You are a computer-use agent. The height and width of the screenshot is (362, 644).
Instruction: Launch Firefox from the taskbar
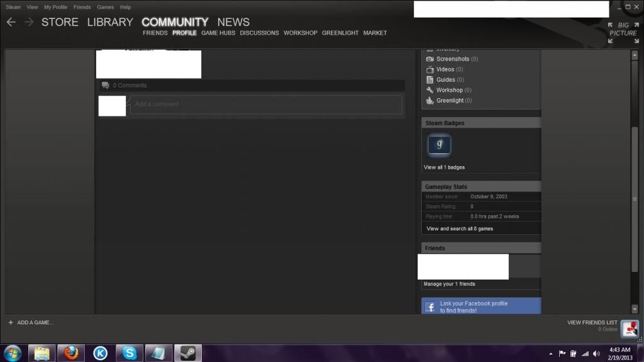[x=70, y=353]
